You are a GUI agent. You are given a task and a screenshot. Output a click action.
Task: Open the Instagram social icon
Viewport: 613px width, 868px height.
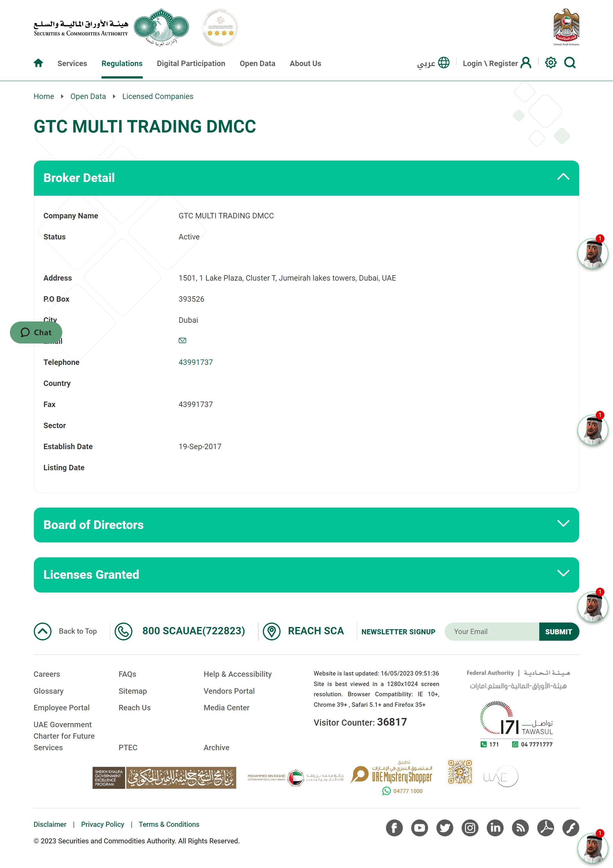pos(470,828)
